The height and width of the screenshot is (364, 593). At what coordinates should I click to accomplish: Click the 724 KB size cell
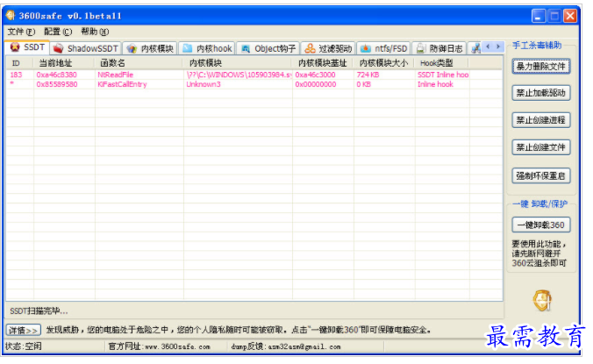pyautogui.click(x=368, y=75)
